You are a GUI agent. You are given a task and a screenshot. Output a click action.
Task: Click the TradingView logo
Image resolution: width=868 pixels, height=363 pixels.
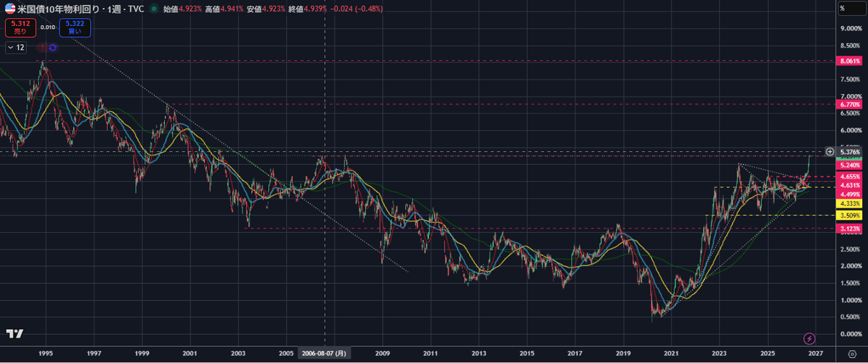[x=14, y=333]
